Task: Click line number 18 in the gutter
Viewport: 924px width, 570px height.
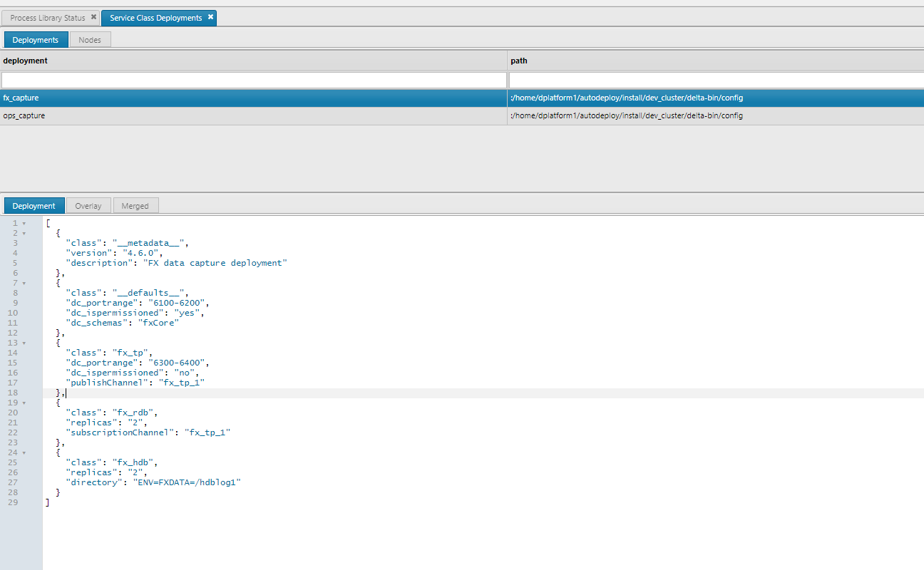Action: [x=14, y=393]
